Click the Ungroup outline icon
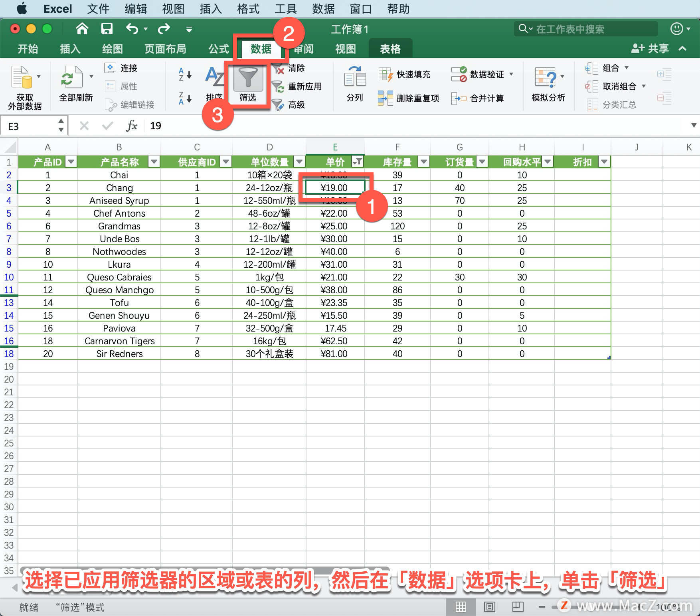Viewport: 700px width, 616px height. click(x=592, y=87)
